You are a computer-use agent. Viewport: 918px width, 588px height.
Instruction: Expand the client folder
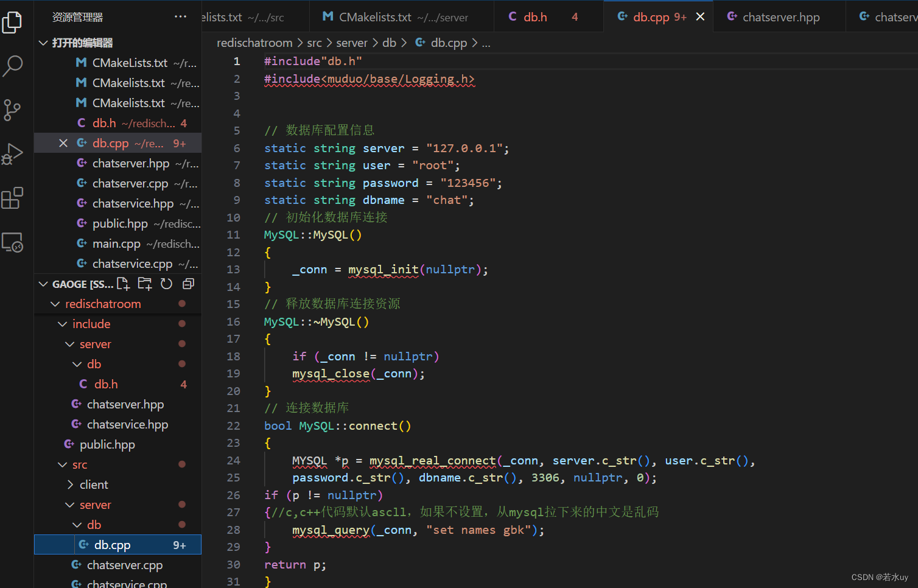tap(69, 485)
